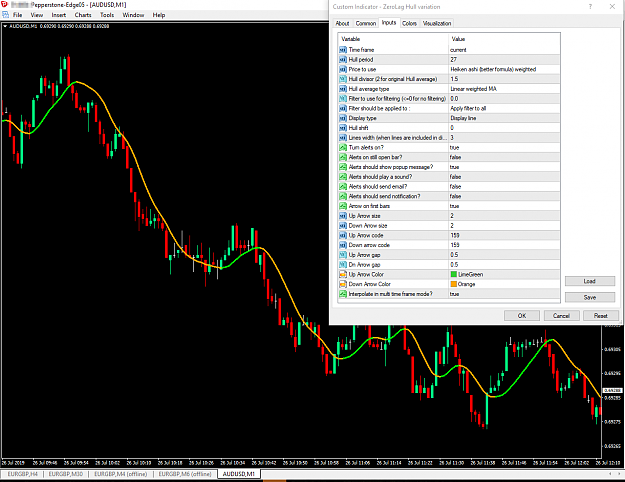Change Price to use Heiken ashi value

click(504, 69)
